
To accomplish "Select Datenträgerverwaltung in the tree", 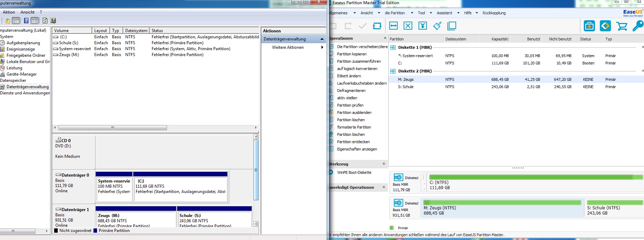I will (27, 87).
